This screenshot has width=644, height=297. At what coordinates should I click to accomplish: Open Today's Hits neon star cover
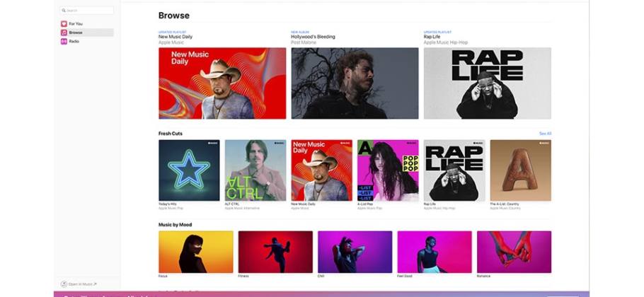pyautogui.click(x=189, y=170)
